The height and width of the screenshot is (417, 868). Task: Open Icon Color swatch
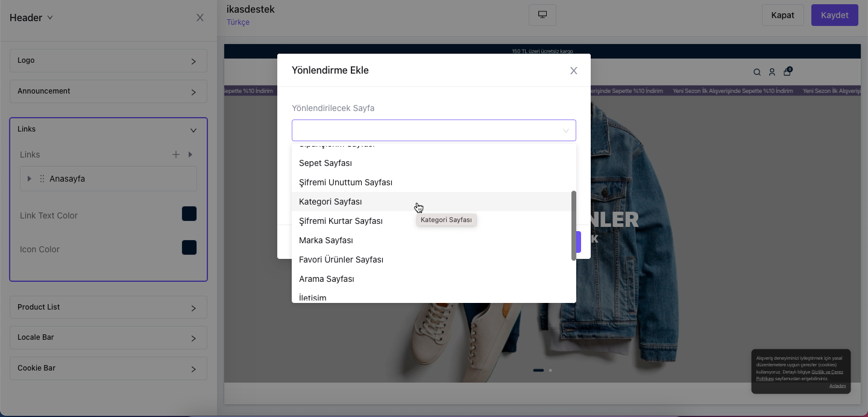(189, 248)
